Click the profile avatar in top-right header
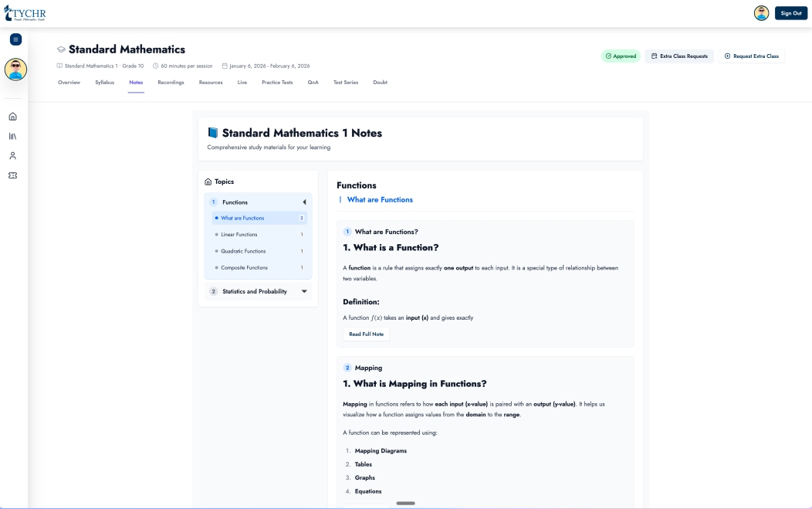Viewport: 812px width, 509px height. click(x=761, y=13)
